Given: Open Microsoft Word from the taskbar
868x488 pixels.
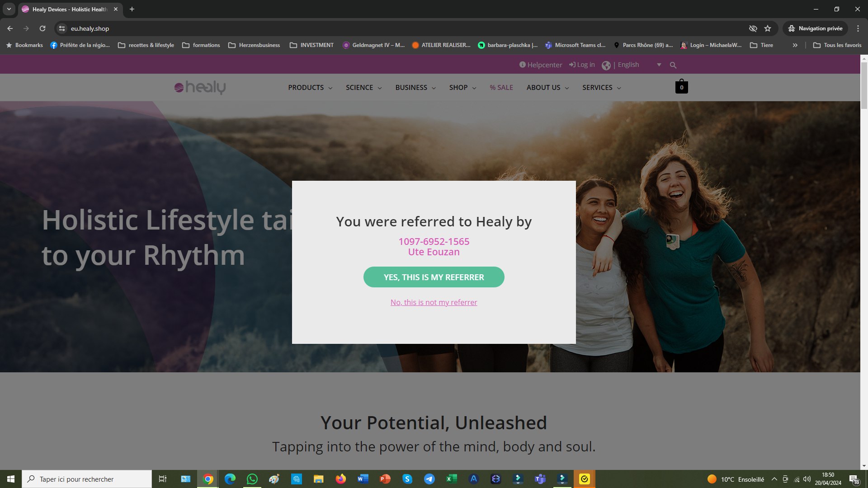Looking at the screenshot, I should click(x=363, y=479).
